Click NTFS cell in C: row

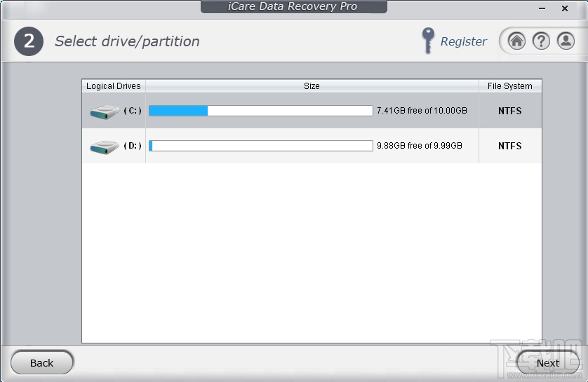[510, 111]
